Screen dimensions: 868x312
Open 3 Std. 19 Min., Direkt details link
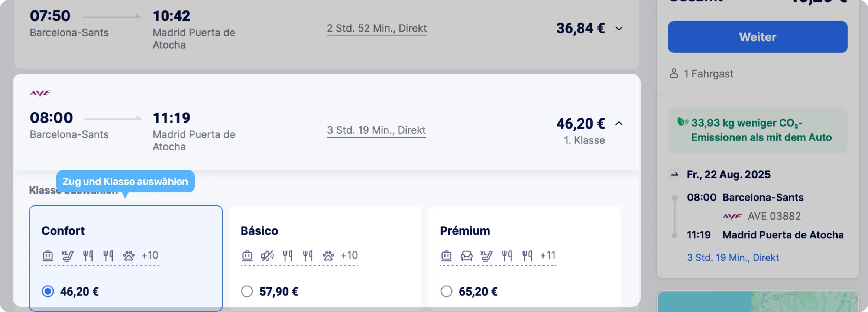click(376, 130)
